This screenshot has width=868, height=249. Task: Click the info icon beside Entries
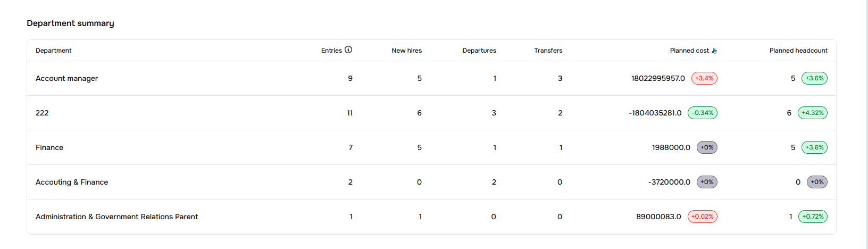pos(348,49)
